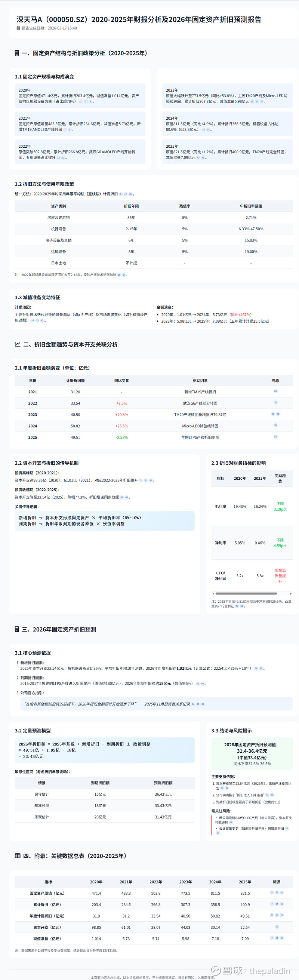The height and width of the screenshot is (980, 299).
Task: Click the 31.43亿元 forecast in 乐观估计 row
Action: [x=163, y=817]
